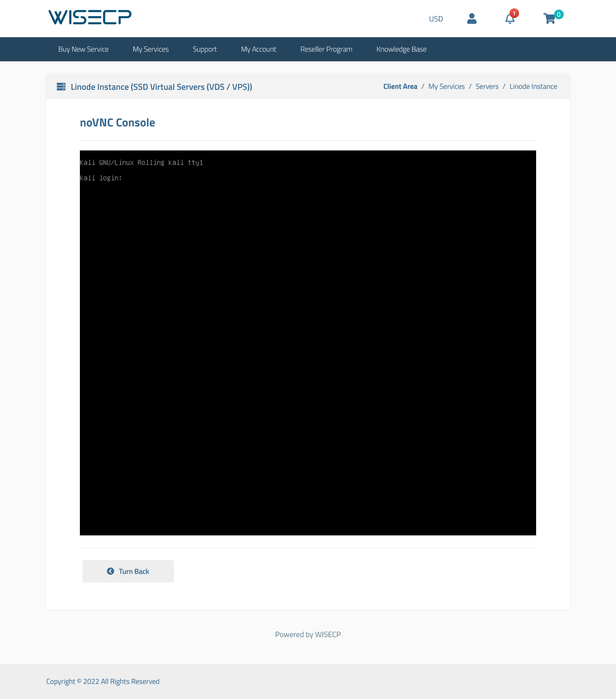Click the Copyright 2022 footer text
This screenshot has width=616, height=699.
tap(103, 681)
